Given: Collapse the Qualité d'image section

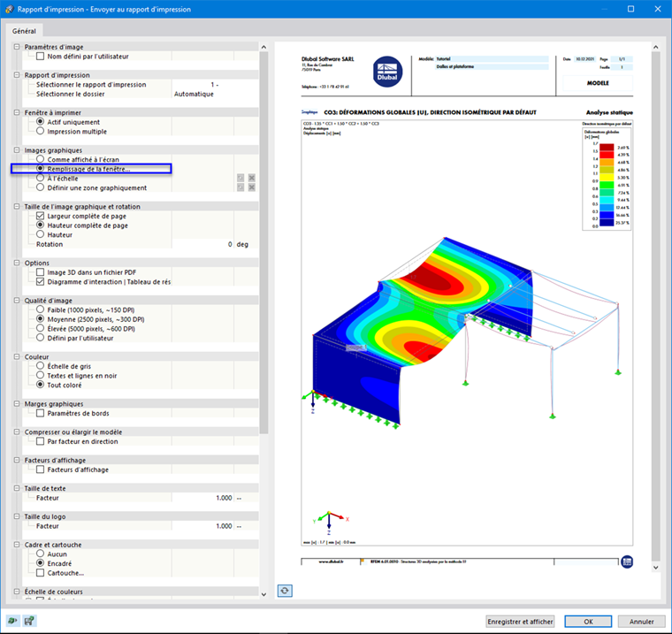Looking at the screenshot, I should pos(17,300).
